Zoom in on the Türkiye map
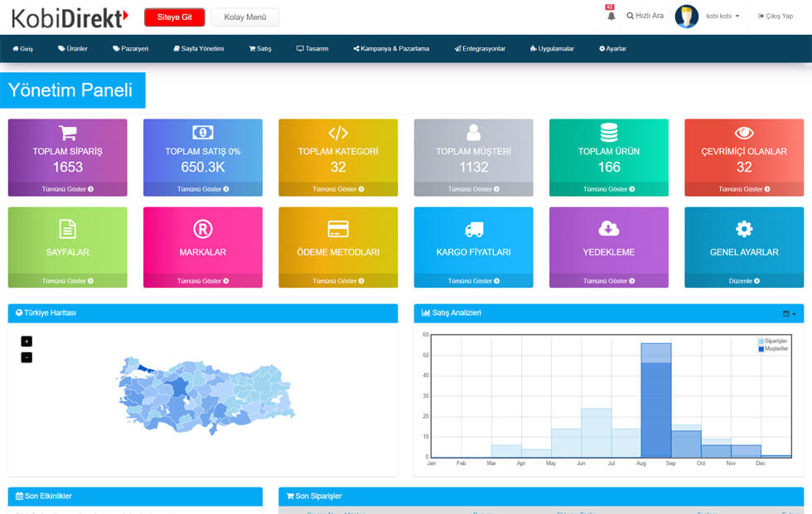Screen dimensions: 812x514 tap(27, 341)
